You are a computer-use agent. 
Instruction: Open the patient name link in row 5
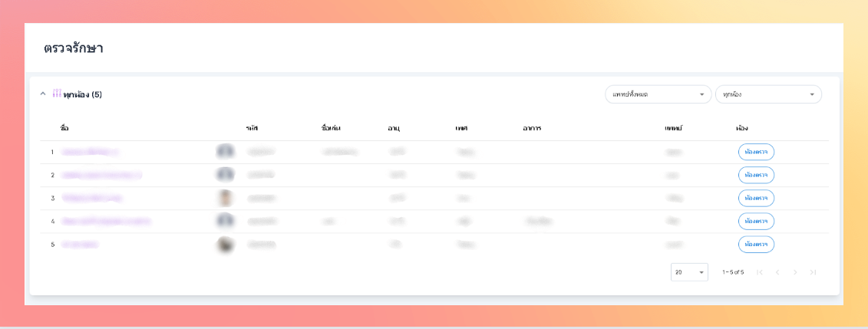click(x=80, y=244)
